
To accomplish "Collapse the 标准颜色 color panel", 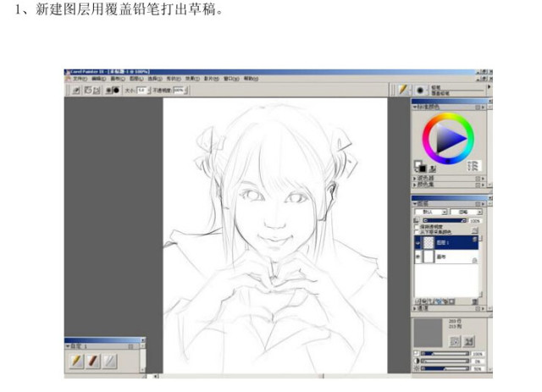I will coord(415,108).
